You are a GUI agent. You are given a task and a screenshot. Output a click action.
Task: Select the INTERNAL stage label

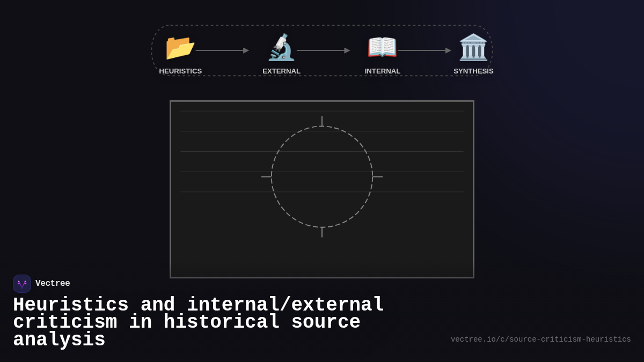point(383,71)
